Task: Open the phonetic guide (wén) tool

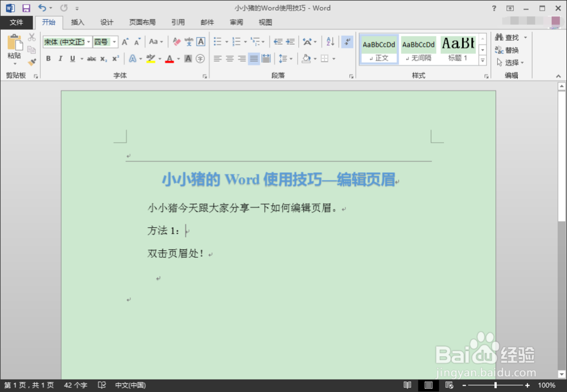Action: tap(189, 42)
